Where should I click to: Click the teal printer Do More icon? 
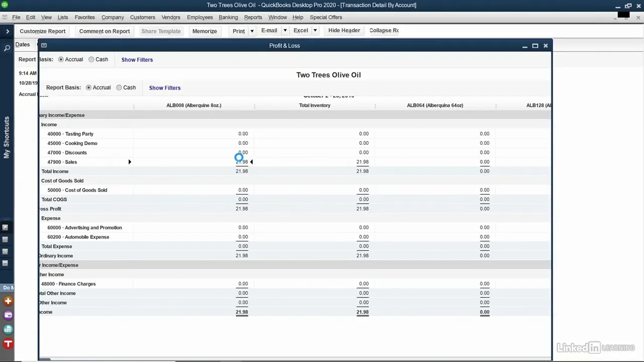[x=8, y=329]
